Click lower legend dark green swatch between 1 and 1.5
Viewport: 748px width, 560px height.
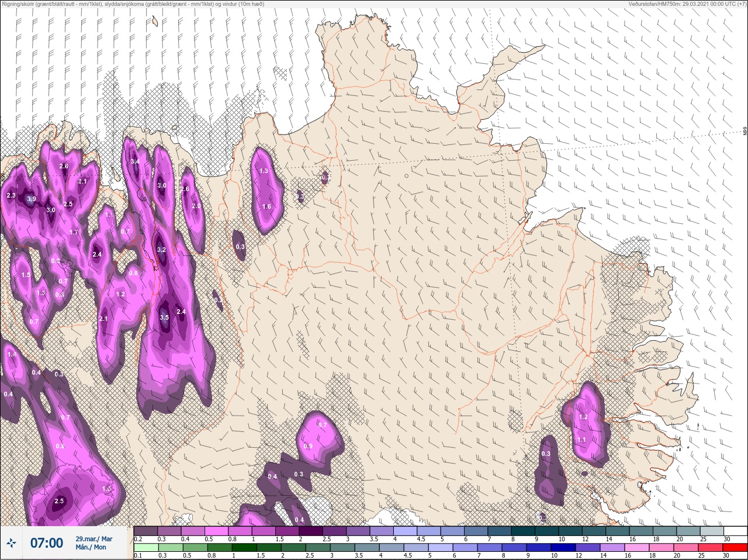(244, 548)
